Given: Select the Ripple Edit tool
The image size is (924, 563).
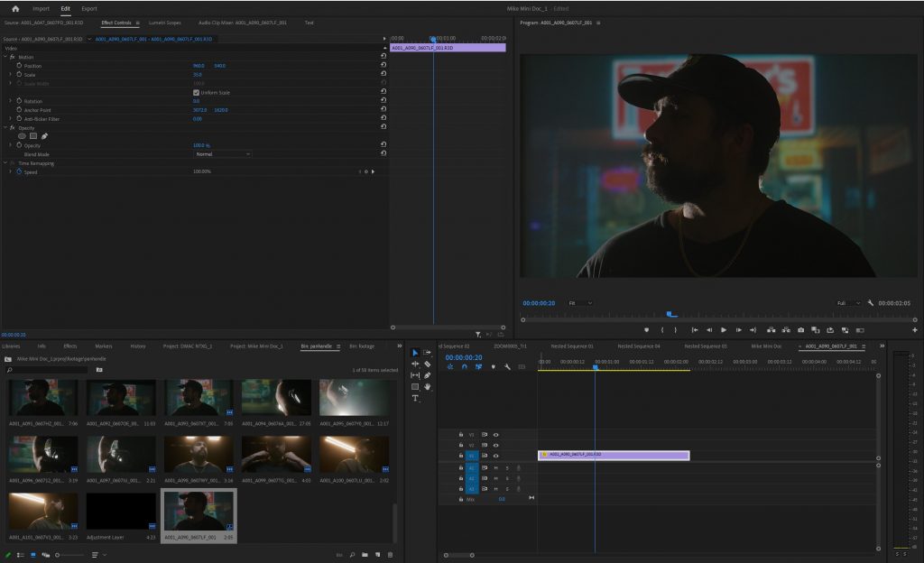Looking at the screenshot, I should (x=415, y=364).
